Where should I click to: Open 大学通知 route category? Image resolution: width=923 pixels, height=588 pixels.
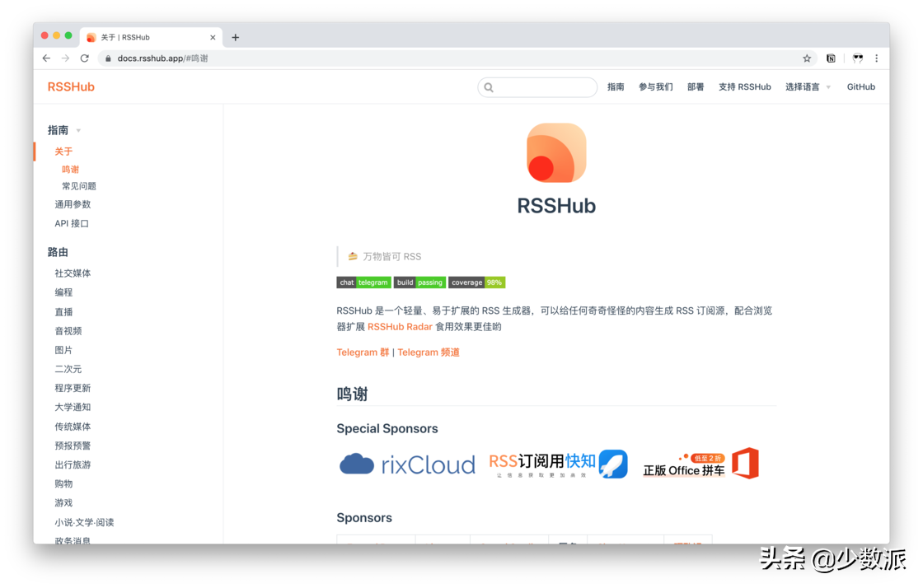tap(73, 408)
